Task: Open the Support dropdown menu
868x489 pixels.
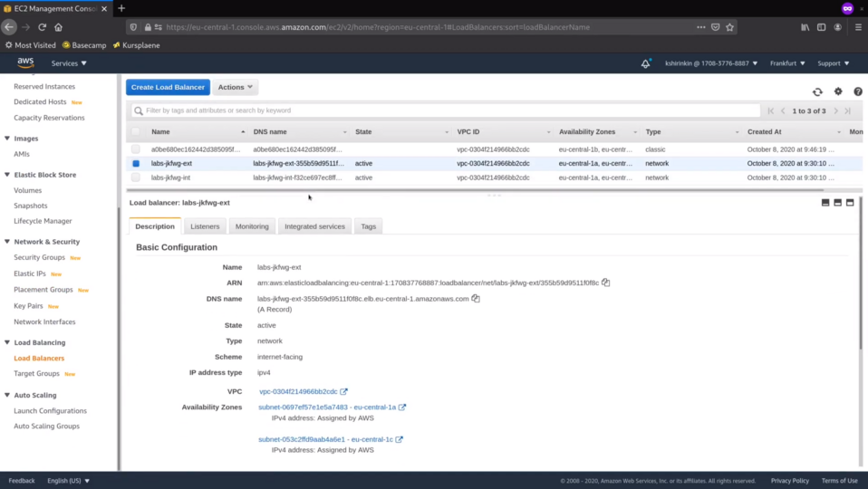Action: point(834,63)
